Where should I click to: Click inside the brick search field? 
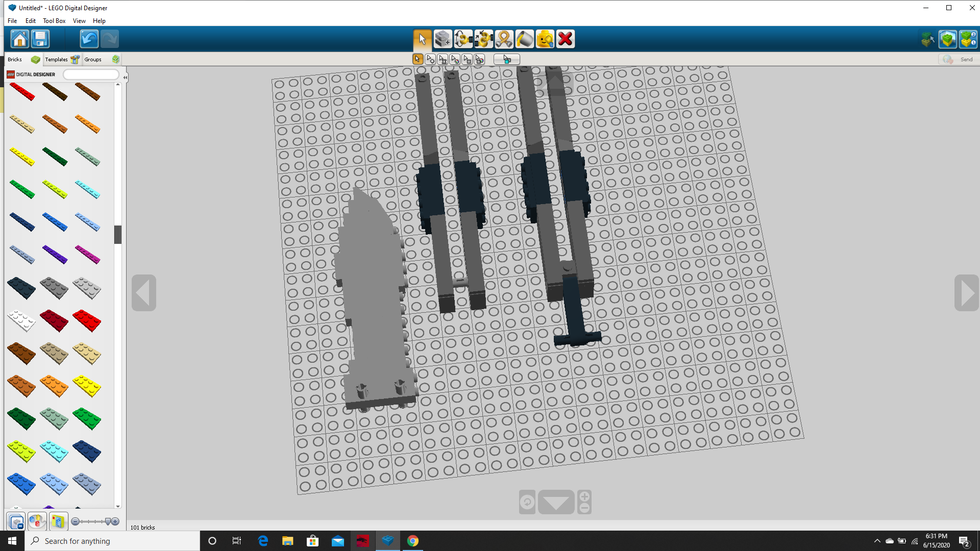(x=91, y=74)
